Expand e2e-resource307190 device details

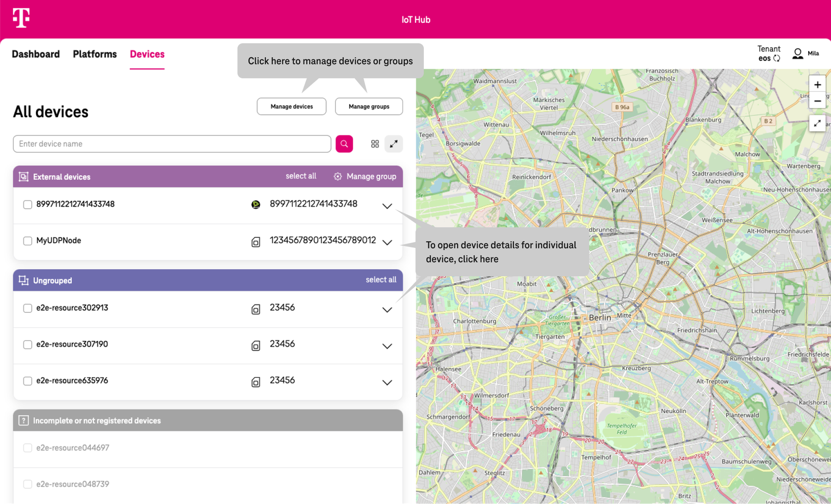tap(387, 346)
